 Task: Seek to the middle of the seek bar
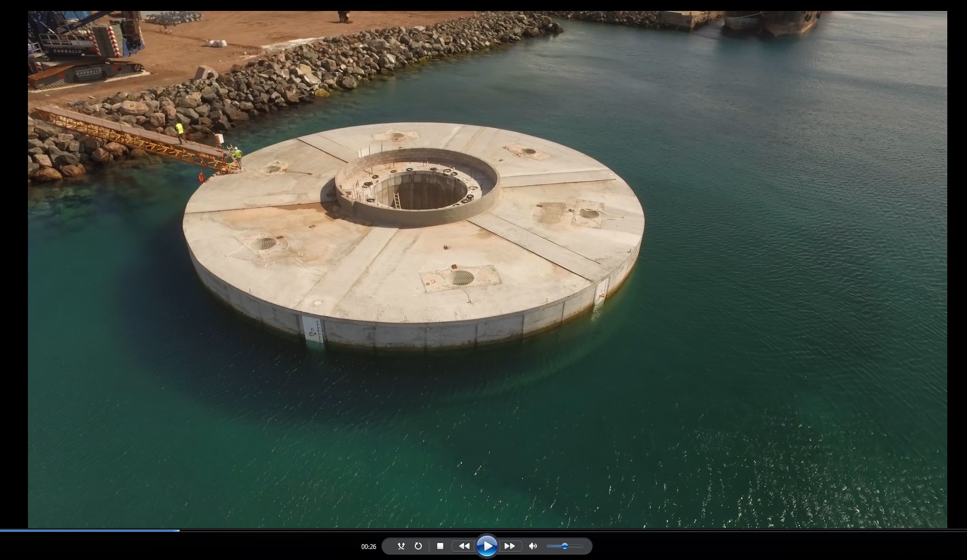483,530
